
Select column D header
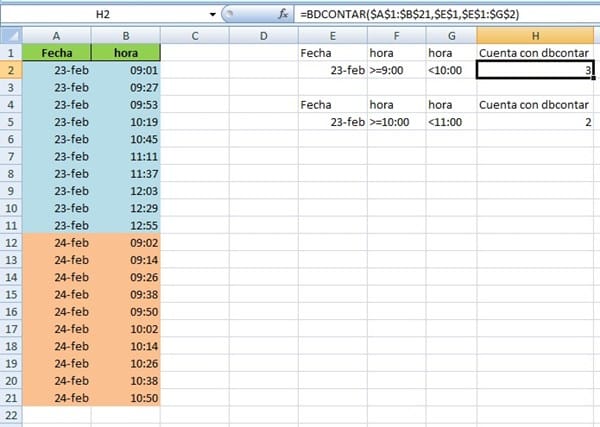263,36
